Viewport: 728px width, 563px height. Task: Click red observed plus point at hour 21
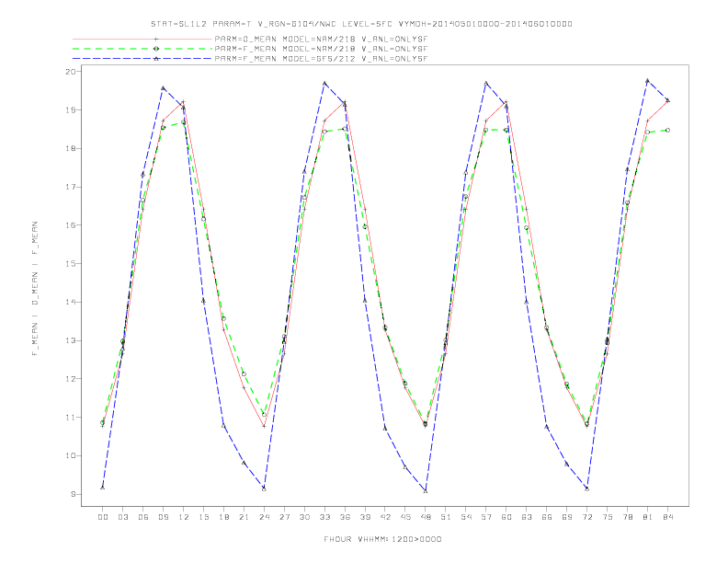tap(244, 387)
